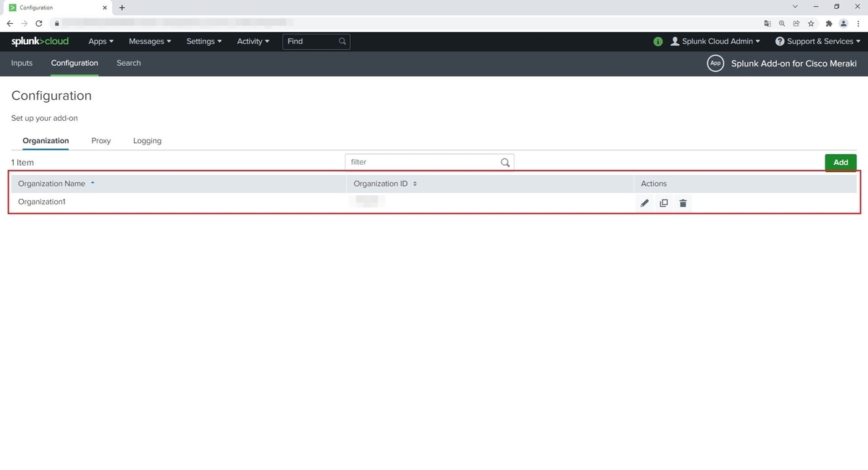Clone Organization1 with the copy icon
The width and height of the screenshot is (868, 470).
pos(663,202)
